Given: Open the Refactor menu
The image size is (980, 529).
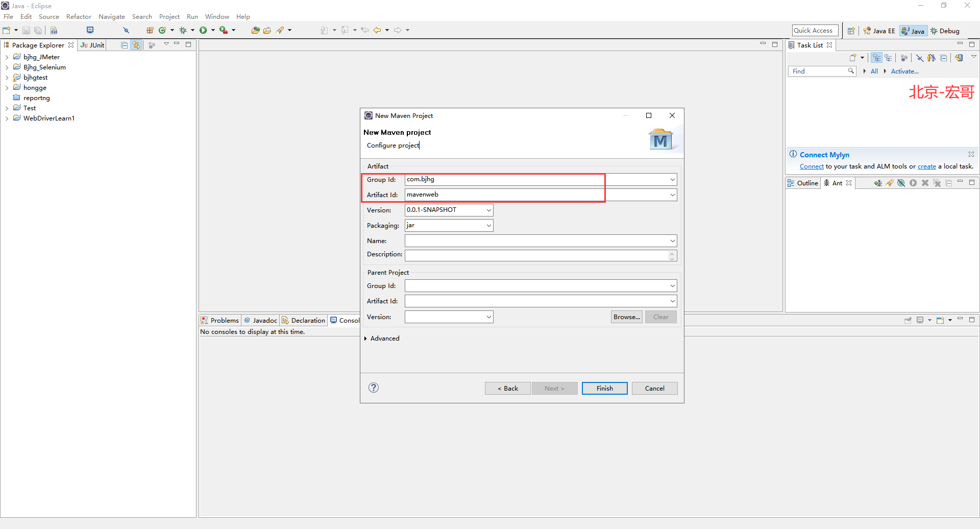Looking at the screenshot, I should [x=79, y=17].
